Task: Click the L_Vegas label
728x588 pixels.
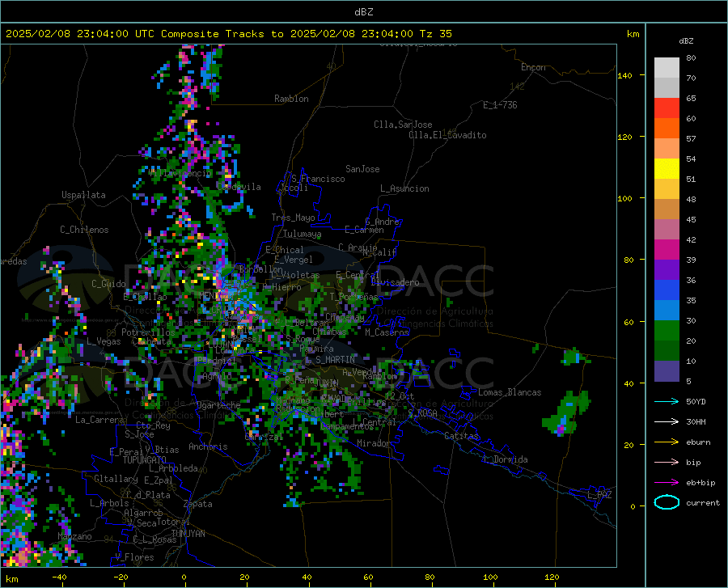Action: click(104, 341)
